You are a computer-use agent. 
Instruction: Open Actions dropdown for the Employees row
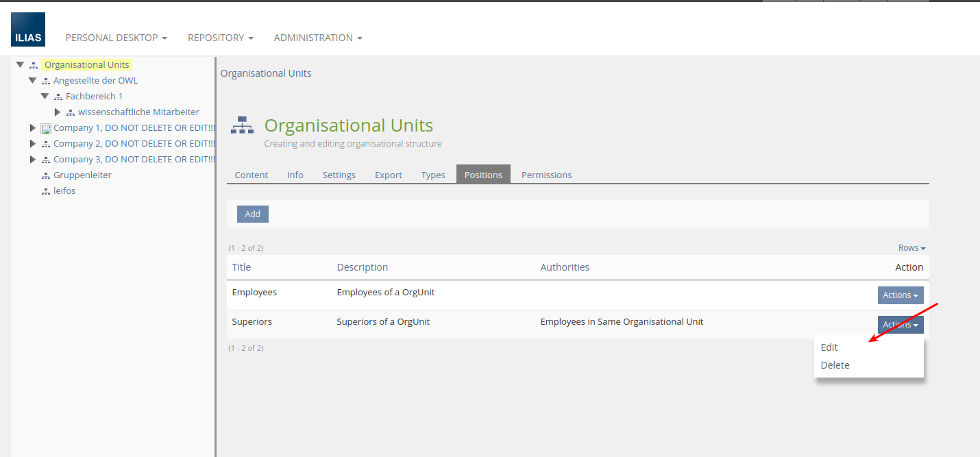tap(900, 295)
